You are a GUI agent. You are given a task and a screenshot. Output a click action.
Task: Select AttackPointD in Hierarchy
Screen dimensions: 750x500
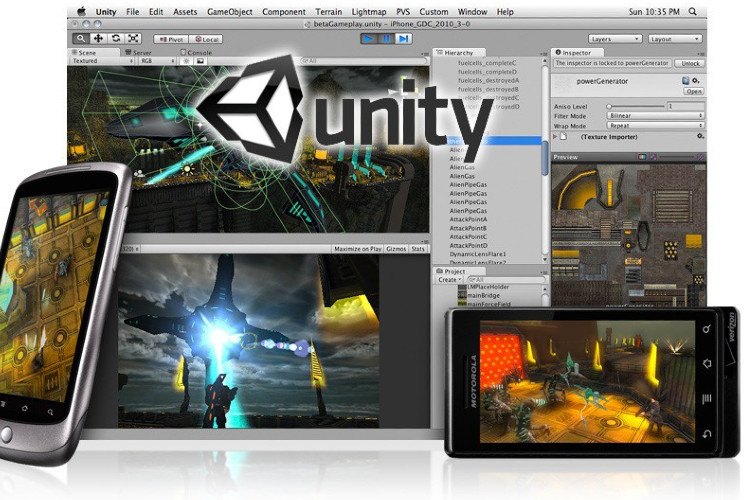[468, 245]
